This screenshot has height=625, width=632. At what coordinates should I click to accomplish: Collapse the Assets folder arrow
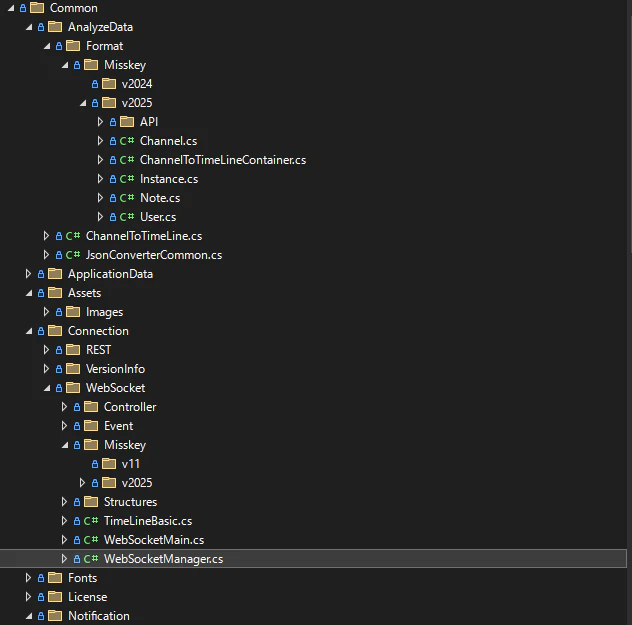tap(29, 293)
